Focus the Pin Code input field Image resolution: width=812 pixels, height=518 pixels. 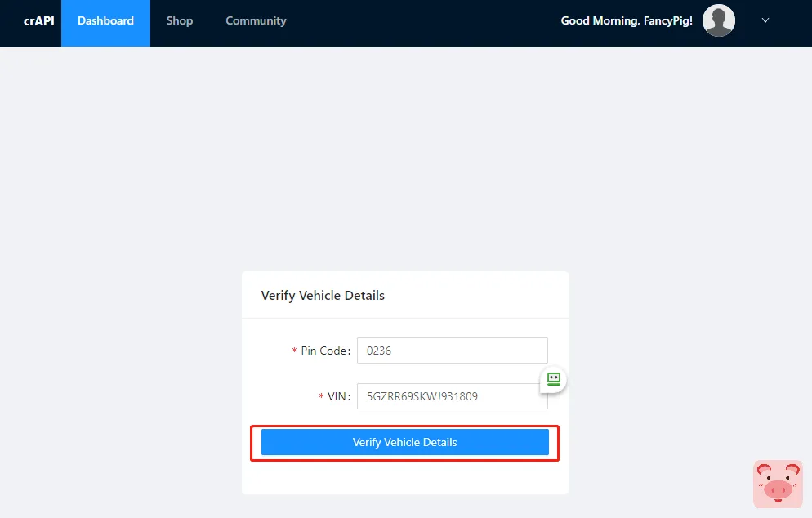coord(452,351)
